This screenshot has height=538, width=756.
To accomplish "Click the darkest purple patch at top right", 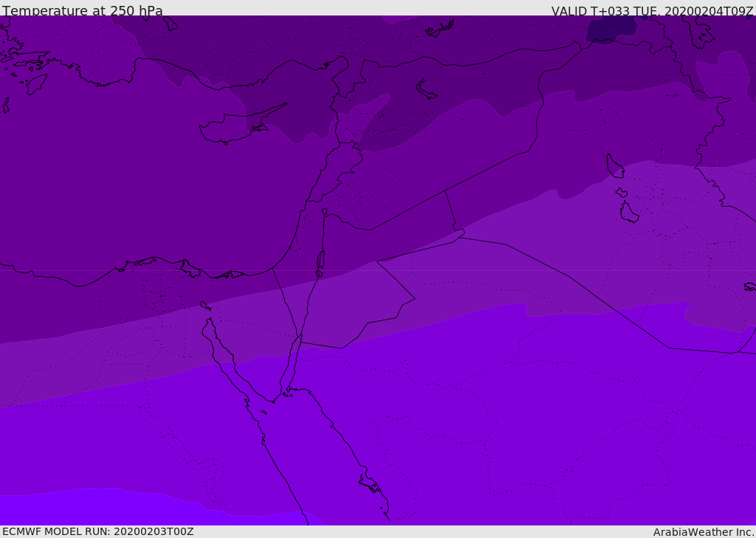I will [611, 30].
